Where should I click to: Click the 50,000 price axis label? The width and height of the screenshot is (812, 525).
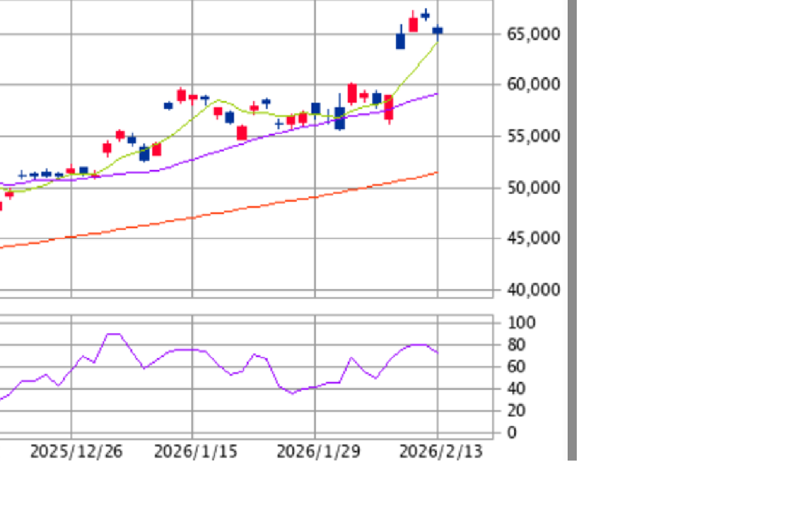point(533,187)
